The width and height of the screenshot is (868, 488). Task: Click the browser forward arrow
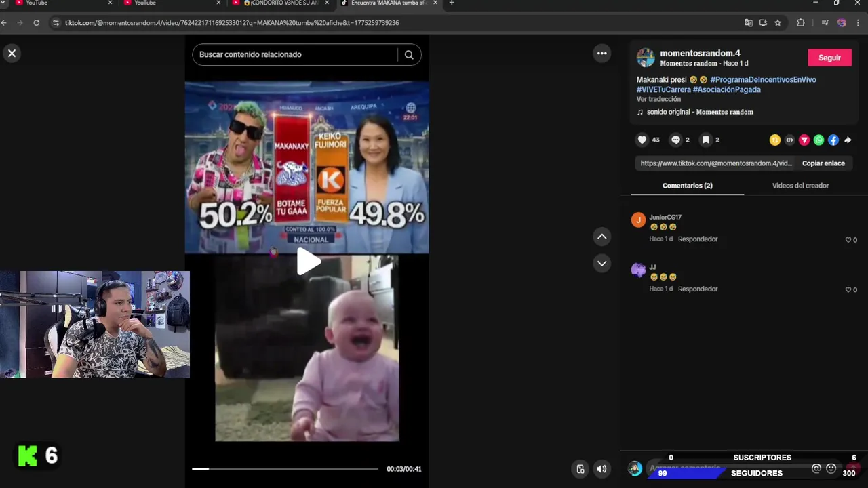pos(20,23)
